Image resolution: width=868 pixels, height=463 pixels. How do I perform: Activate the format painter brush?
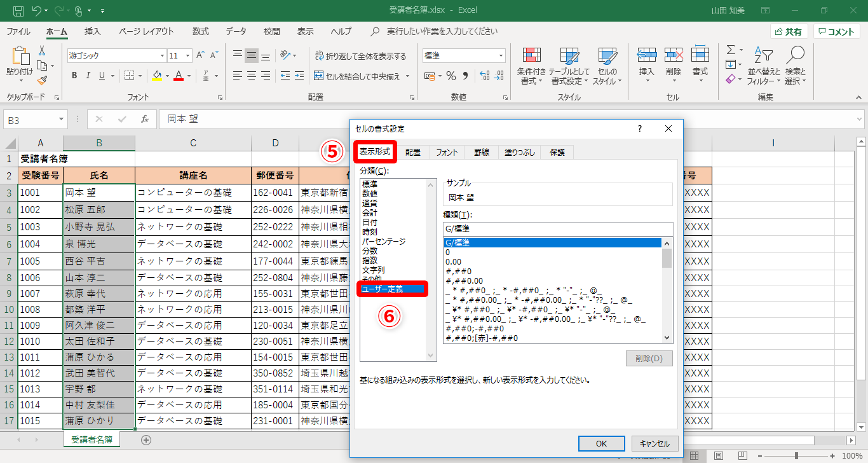pyautogui.click(x=42, y=80)
